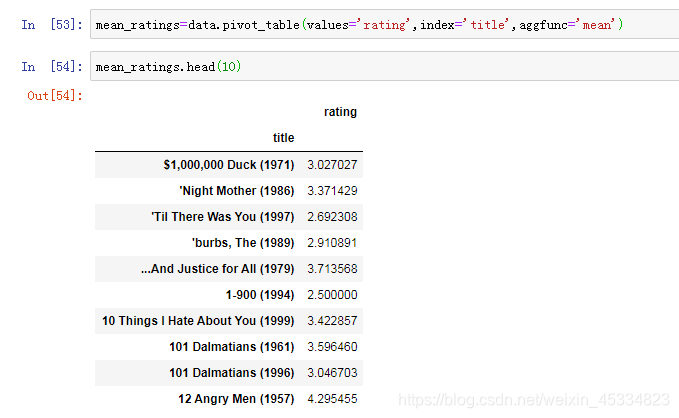The image size is (679, 418).
Task: Click rating value 3.027027
Action: (332, 165)
